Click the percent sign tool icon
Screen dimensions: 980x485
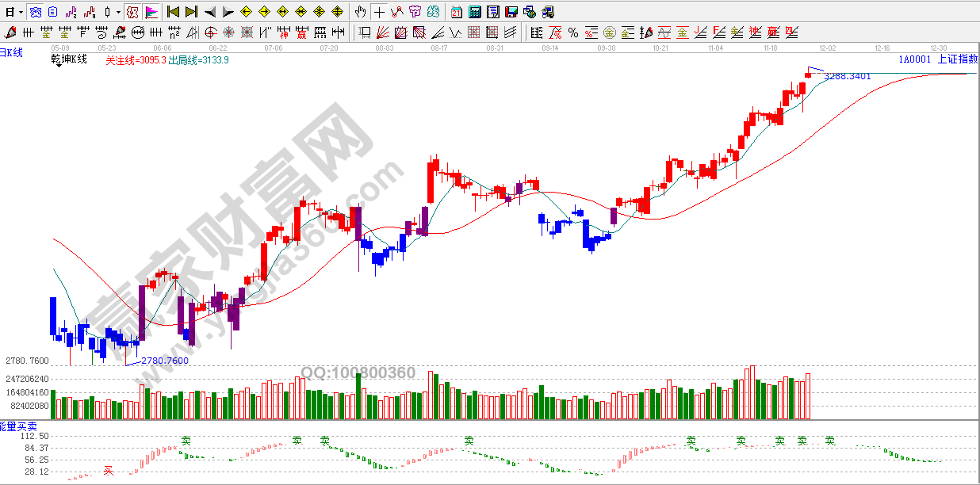572,32
